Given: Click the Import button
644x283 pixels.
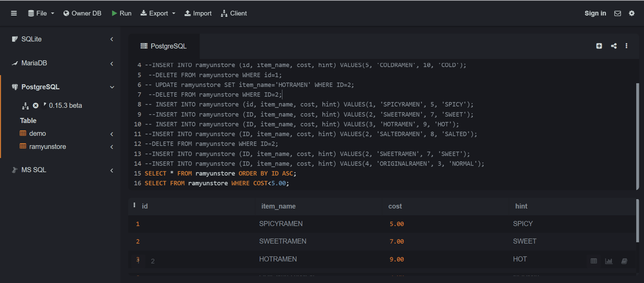Looking at the screenshot, I should (198, 13).
